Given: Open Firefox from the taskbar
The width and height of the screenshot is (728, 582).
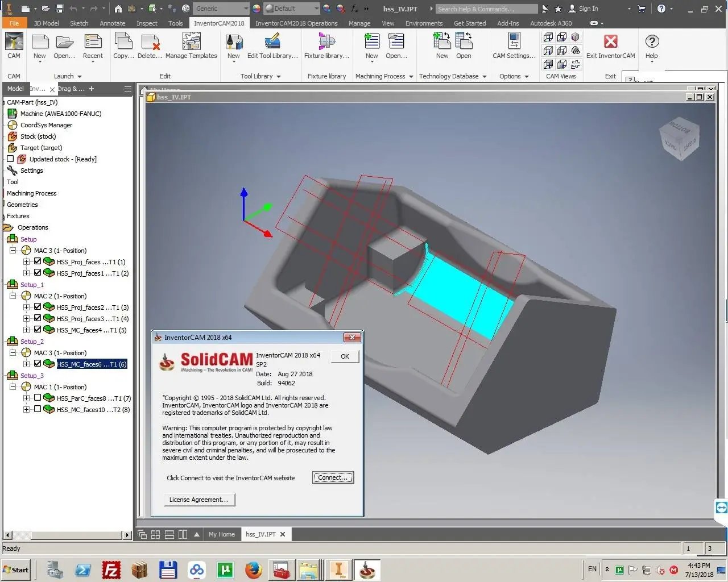Looking at the screenshot, I should pyautogui.click(x=253, y=569).
